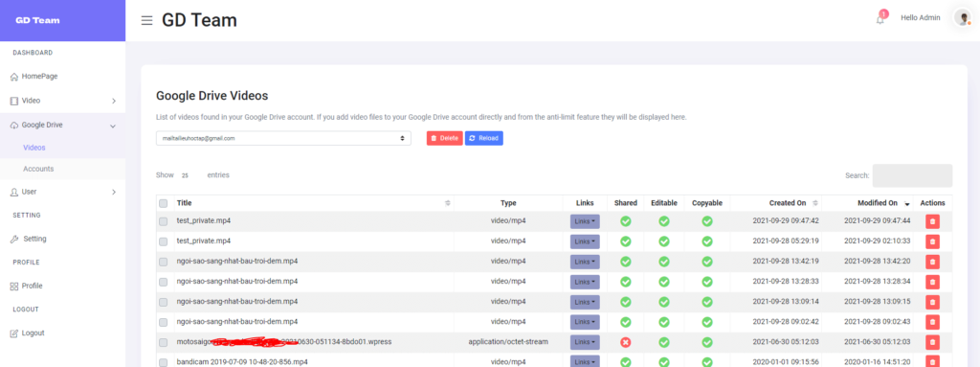This screenshot has width=980, height=367.
Task: Delete the 2021-09-28 09:02:42 video row
Action: coord(932,322)
